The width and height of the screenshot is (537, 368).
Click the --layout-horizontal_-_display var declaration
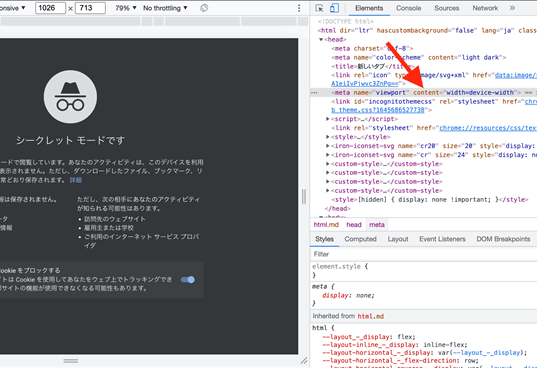(425, 353)
